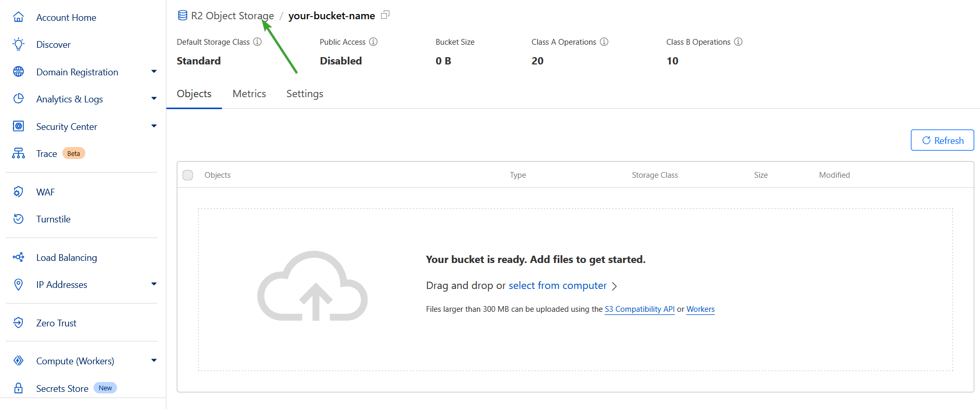Click the Storage Class column header

click(655, 175)
